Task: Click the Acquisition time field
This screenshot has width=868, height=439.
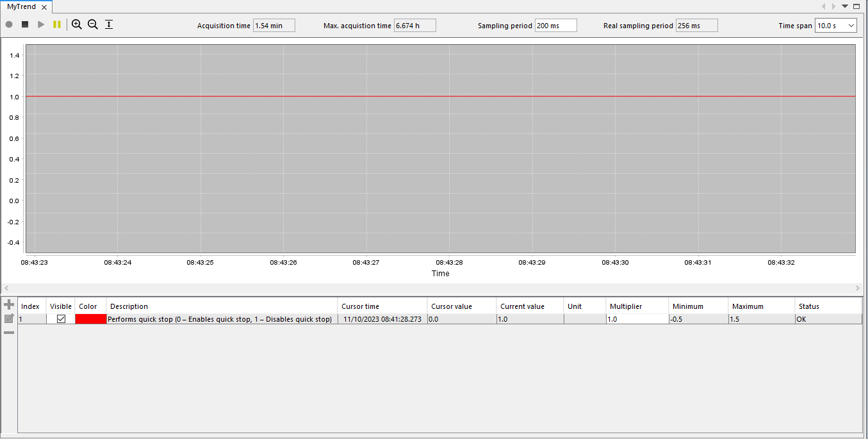Action: pyautogui.click(x=274, y=25)
